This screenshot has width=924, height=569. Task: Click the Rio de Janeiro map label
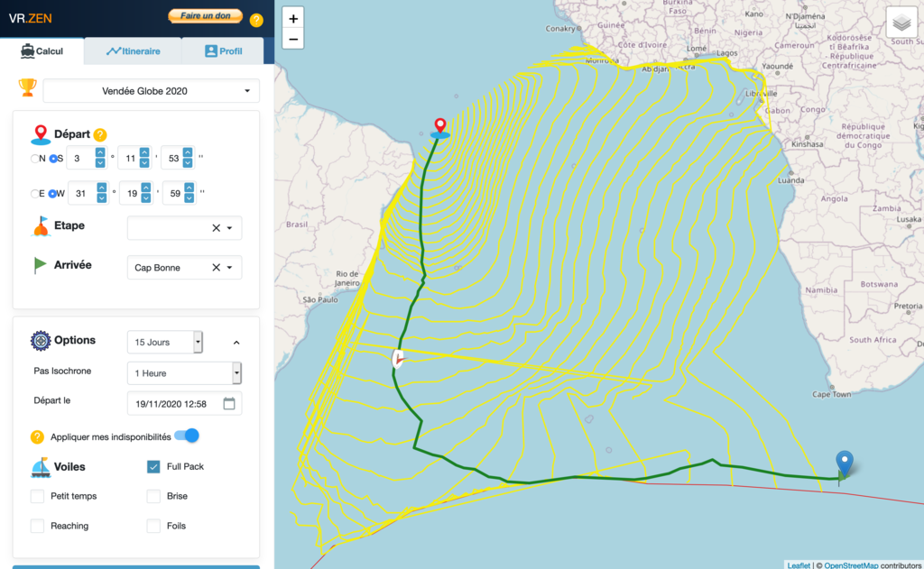pyautogui.click(x=346, y=278)
